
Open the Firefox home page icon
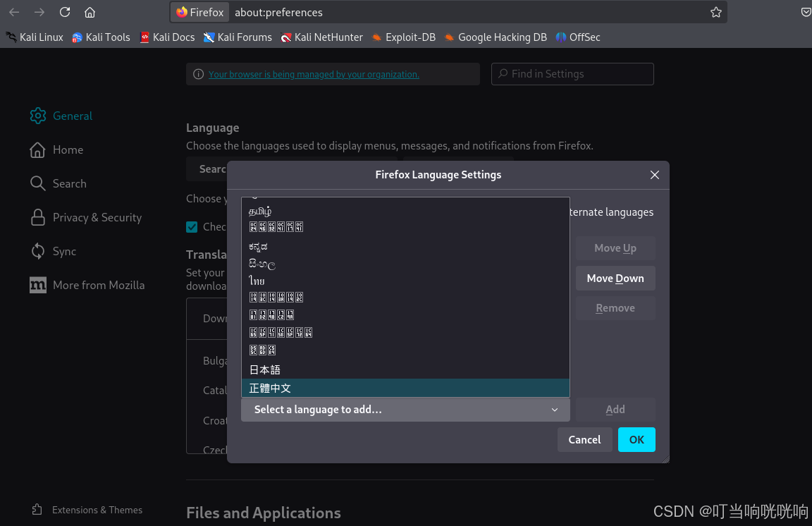(90, 12)
